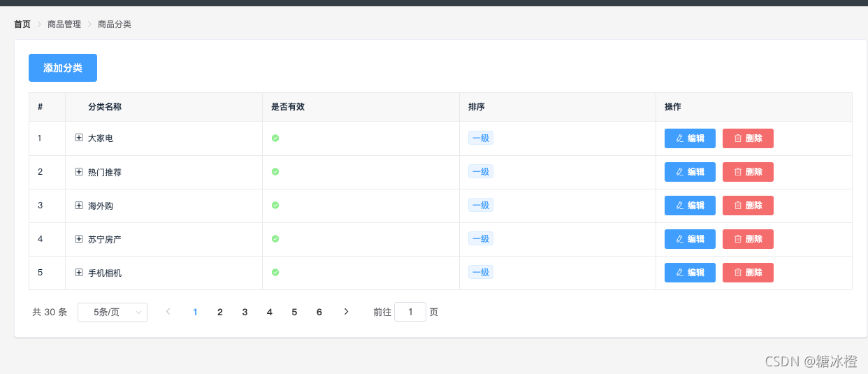Select pagination page 3
Viewport: 868px width, 374px height.
click(x=245, y=312)
